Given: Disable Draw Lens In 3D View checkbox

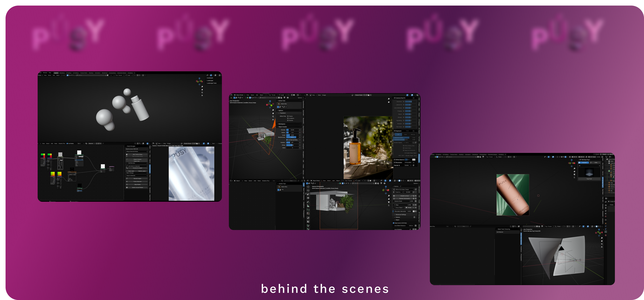Looking at the screenshot, I should point(393,223).
